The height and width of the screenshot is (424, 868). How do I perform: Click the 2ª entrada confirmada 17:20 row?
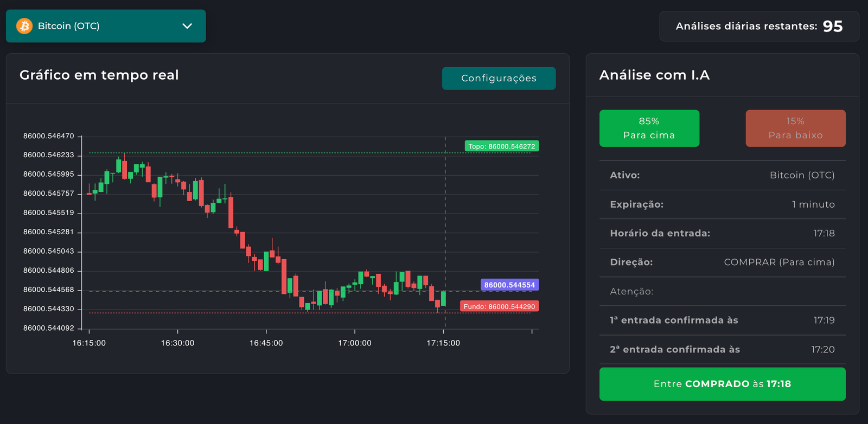pos(722,350)
